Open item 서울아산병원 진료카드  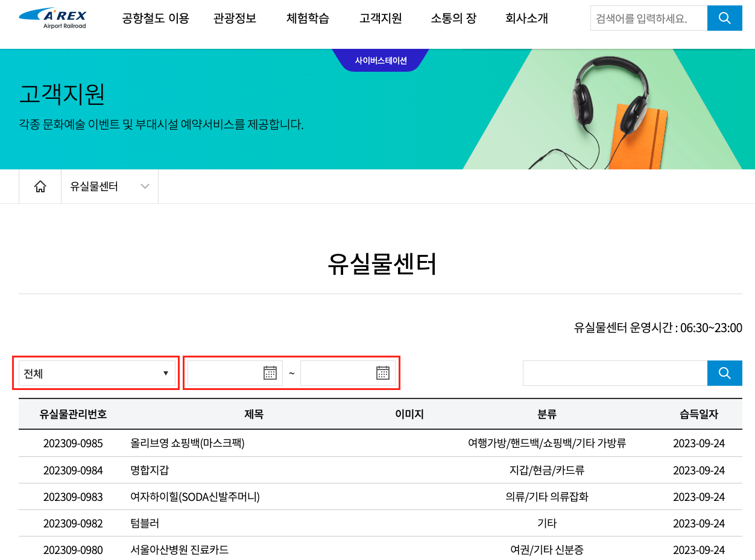click(x=180, y=550)
